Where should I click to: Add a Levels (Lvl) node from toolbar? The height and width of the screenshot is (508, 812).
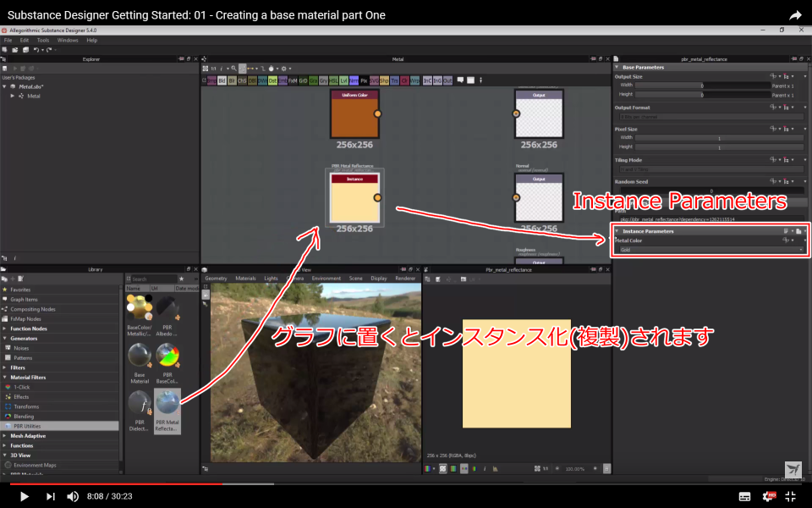pos(343,81)
